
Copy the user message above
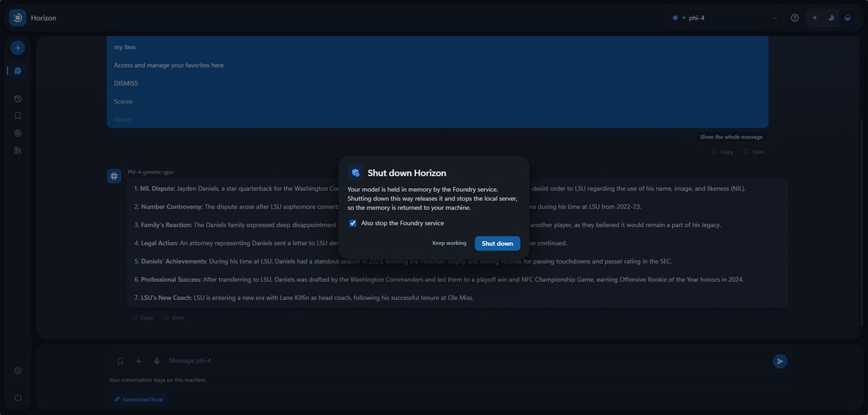(723, 152)
